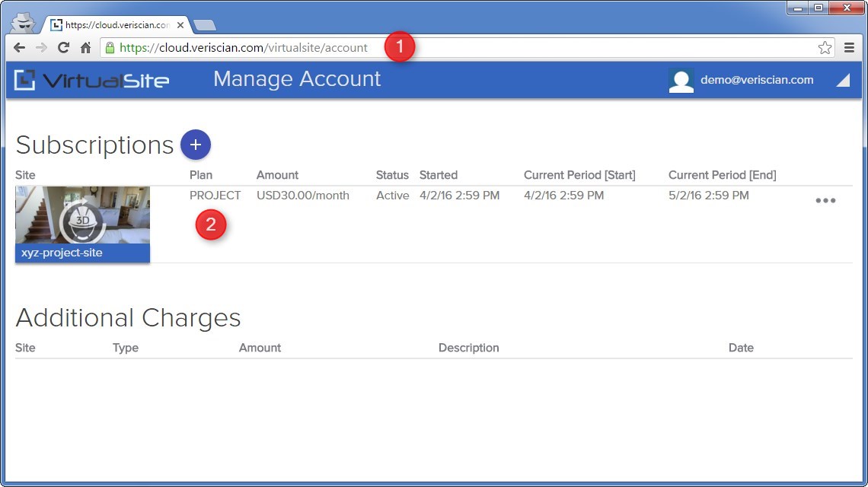Click the incognito spy icon
The width and height of the screenshot is (868, 487).
tap(24, 22)
